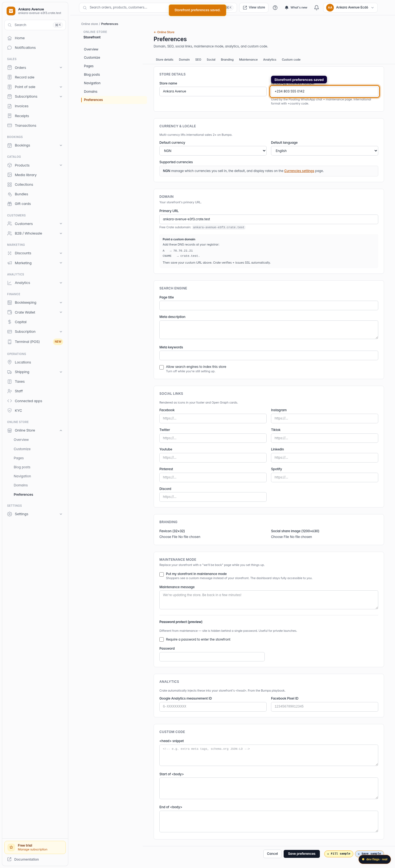The width and height of the screenshot is (395, 868).
Task: Check 'Require a password to enter the storefront'
Action: coord(162,639)
